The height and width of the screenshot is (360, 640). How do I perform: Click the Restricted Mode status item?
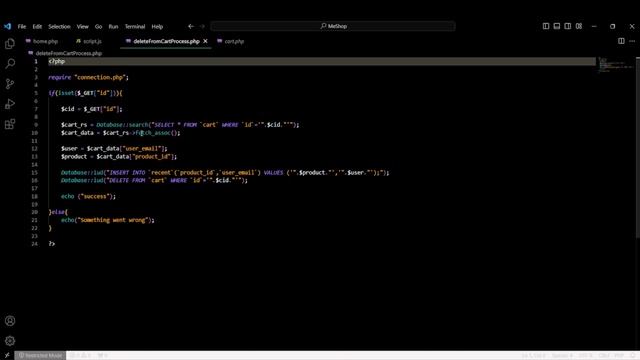tap(40, 356)
